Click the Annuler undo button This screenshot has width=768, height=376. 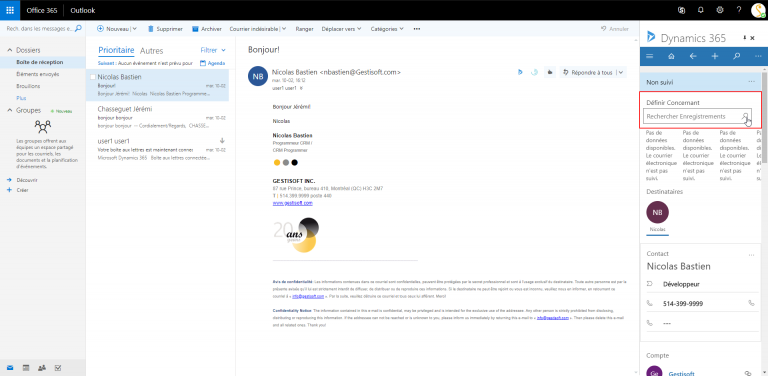tap(615, 29)
